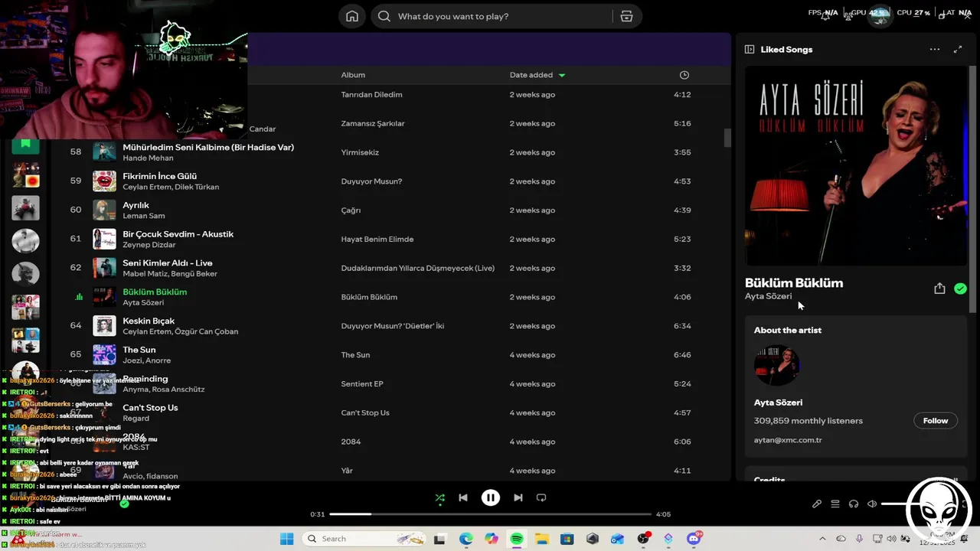Open Ayta Sözeri artist avatar
The width and height of the screenshot is (980, 551).
777,366
